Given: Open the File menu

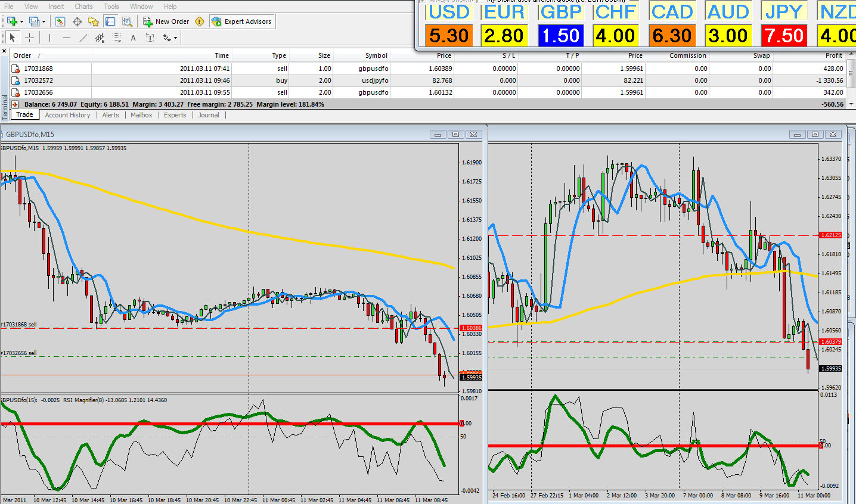Looking at the screenshot, I should point(9,7).
